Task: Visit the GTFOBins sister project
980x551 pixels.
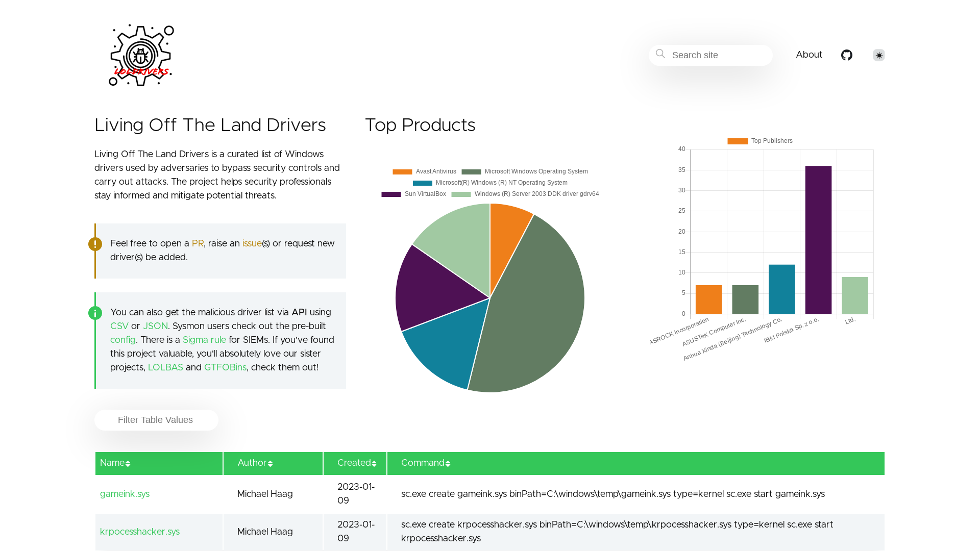Action: [225, 367]
